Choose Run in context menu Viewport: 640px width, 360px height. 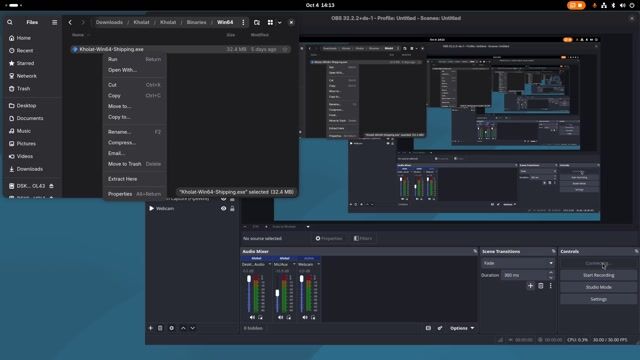134,60
